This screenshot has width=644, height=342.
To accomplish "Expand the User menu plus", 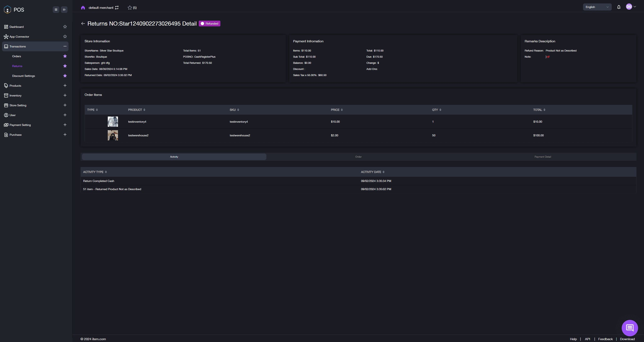I will (x=65, y=115).
